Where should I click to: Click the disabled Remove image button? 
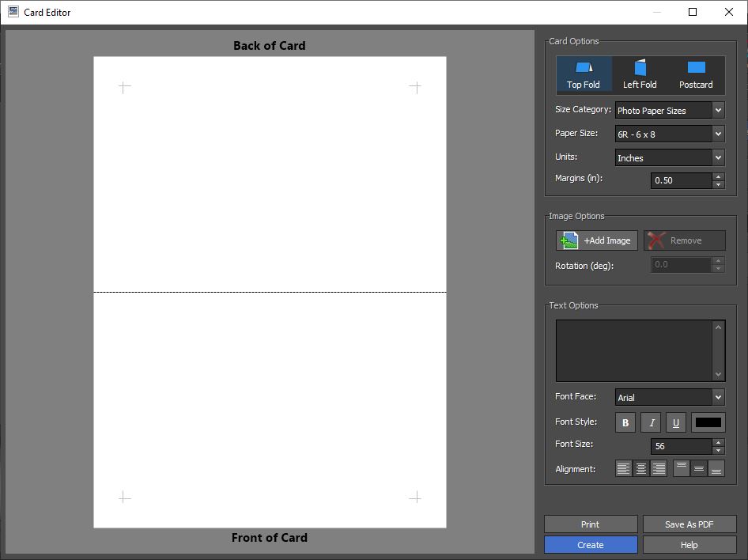coord(685,240)
